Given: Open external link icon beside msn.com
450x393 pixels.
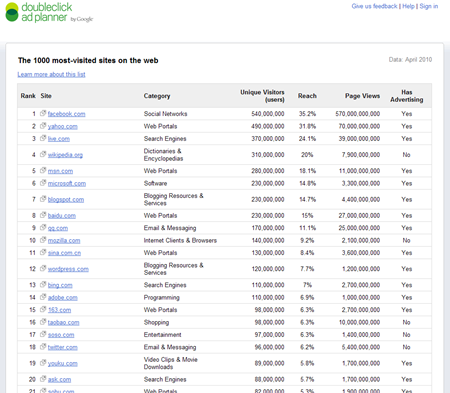Looking at the screenshot, I should click(43, 170).
